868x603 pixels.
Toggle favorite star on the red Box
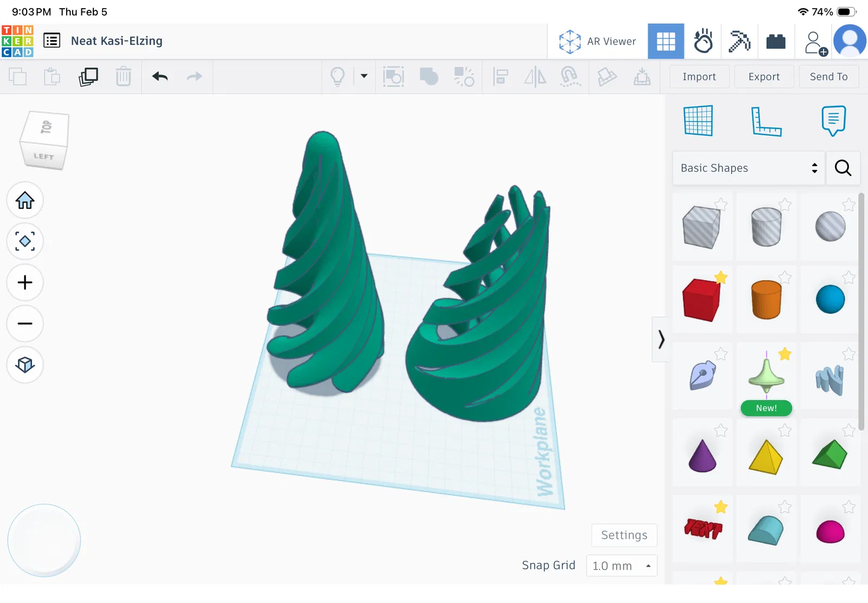click(721, 277)
